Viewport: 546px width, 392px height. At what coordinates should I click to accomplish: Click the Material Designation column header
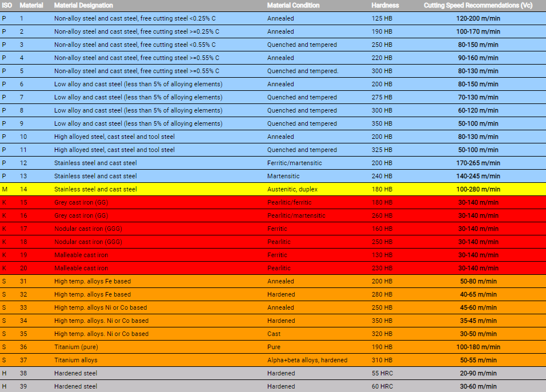(x=83, y=5)
